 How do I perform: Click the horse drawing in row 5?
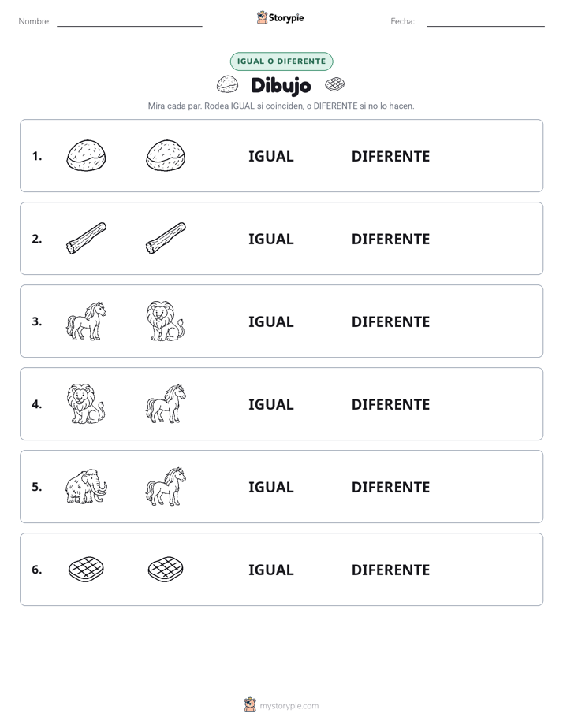tap(166, 486)
